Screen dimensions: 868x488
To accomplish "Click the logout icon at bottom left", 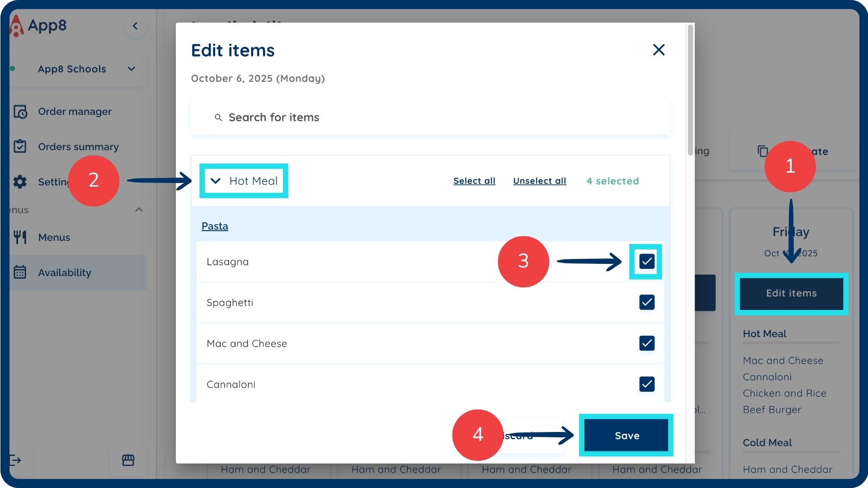I will point(15,460).
